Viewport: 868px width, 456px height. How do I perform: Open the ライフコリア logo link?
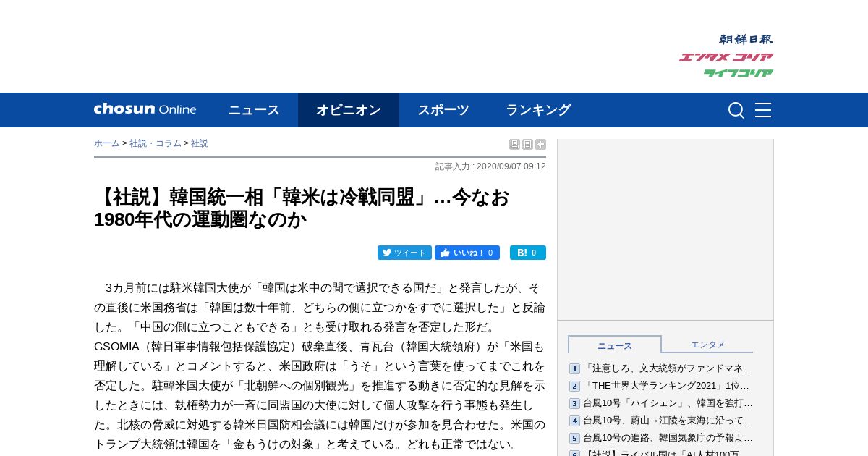pyautogui.click(x=739, y=72)
